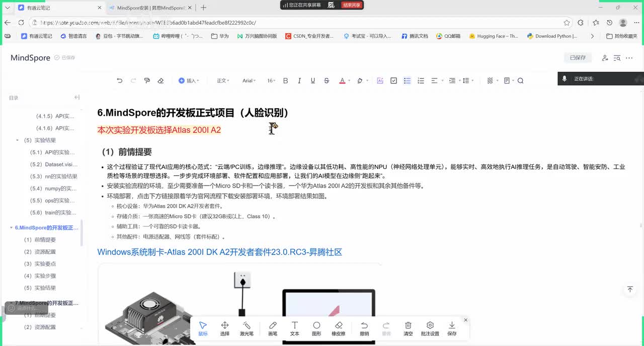The width and height of the screenshot is (644, 346).
Task: Open presentation mode icon in note header
Action: click(617, 58)
